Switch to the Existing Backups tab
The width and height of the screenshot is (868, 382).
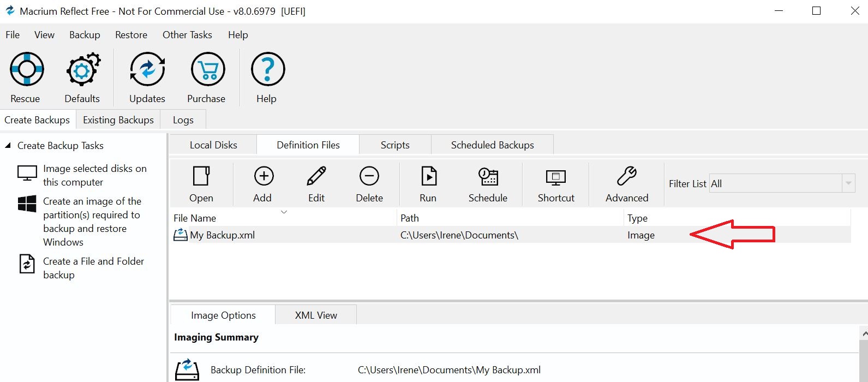(x=118, y=120)
